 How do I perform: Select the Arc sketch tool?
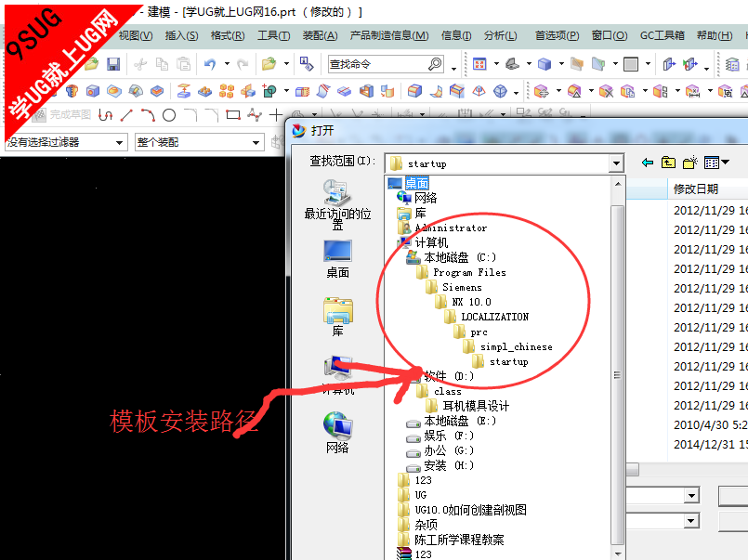(x=148, y=115)
